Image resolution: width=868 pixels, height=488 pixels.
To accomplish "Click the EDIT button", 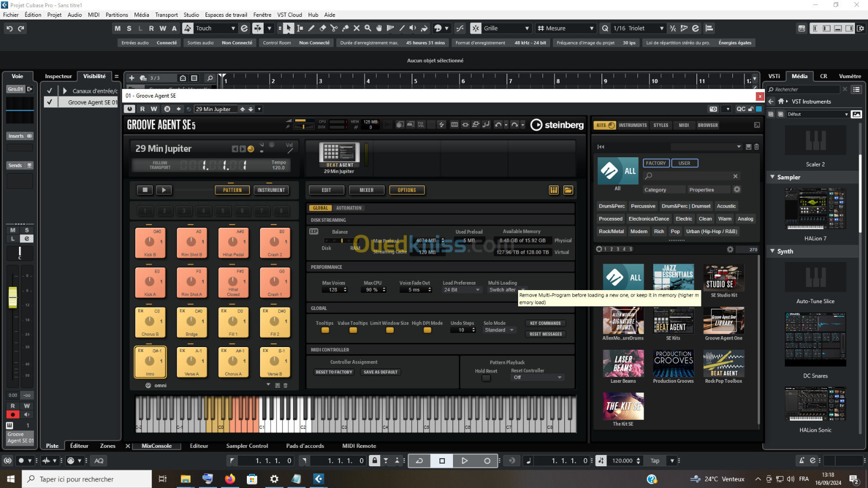I will 326,190.
